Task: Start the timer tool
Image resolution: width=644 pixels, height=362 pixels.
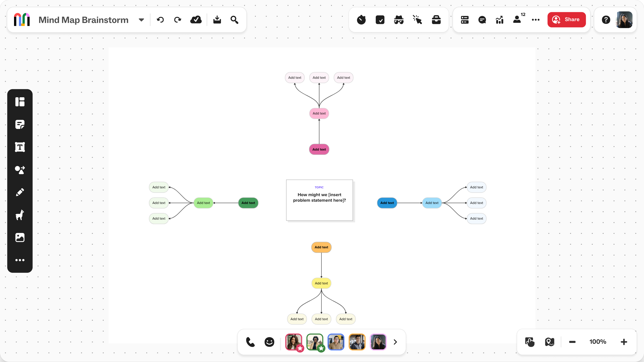Action: click(361, 20)
